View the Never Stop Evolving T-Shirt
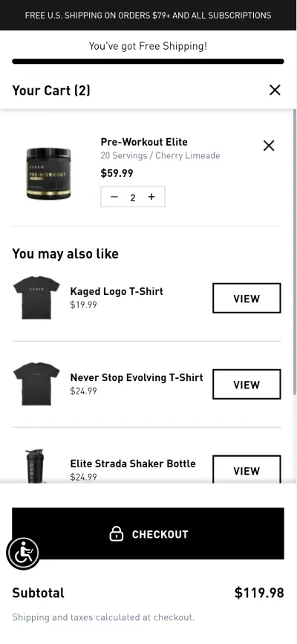The height and width of the screenshot is (644, 297). [247, 385]
